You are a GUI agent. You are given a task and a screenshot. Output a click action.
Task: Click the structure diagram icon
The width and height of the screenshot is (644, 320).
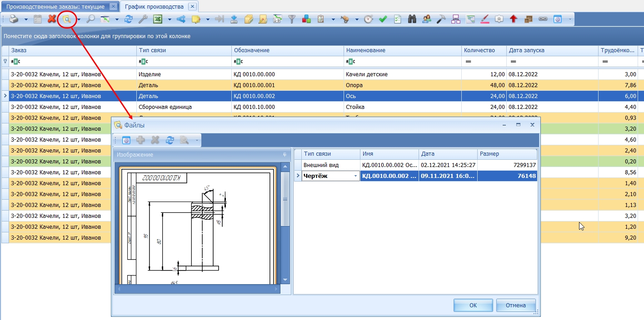pos(455,19)
